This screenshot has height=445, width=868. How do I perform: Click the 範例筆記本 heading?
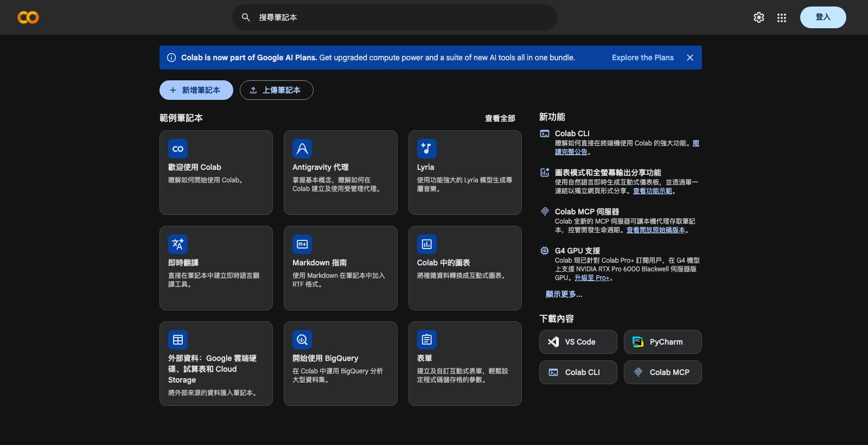181,118
